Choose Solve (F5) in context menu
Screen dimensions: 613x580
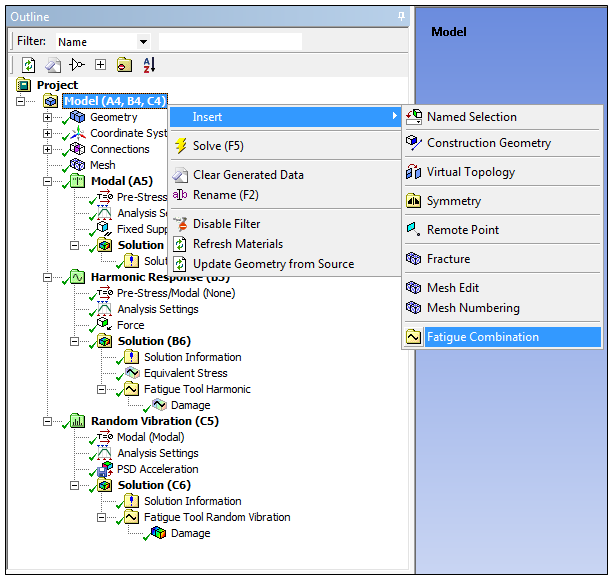pos(217,146)
